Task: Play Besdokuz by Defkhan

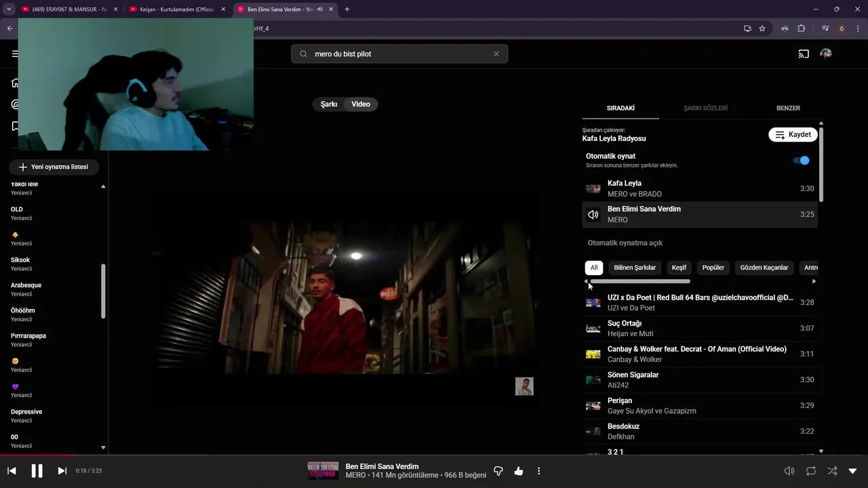Action: point(700,431)
